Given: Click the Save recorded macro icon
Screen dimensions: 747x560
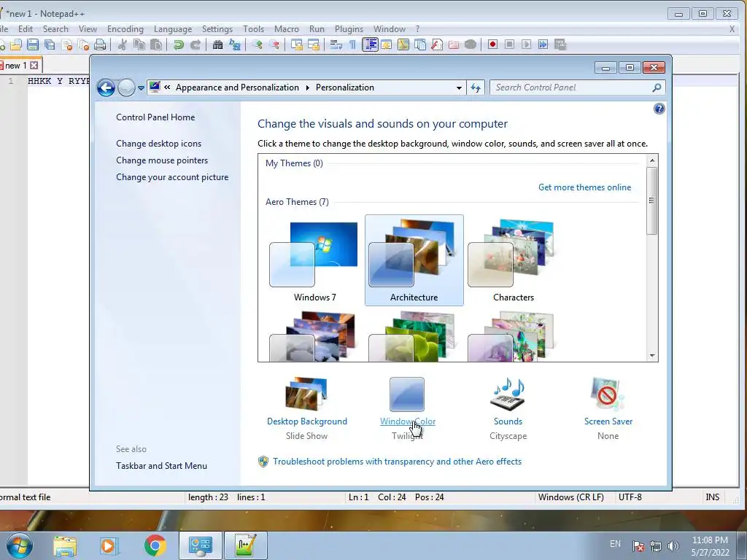Looking at the screenshot, I should point(560,44).
